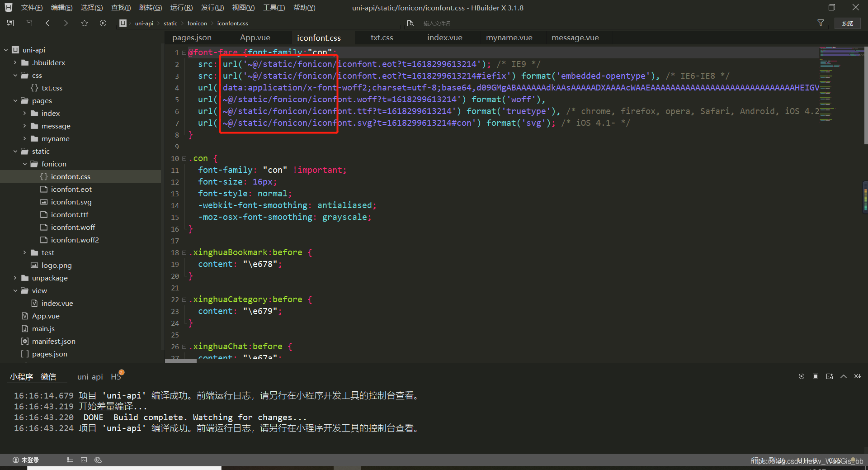Collapse the console panel with chevron
Viewport: 868px width, 470px height.
click(x=844, y=376)
